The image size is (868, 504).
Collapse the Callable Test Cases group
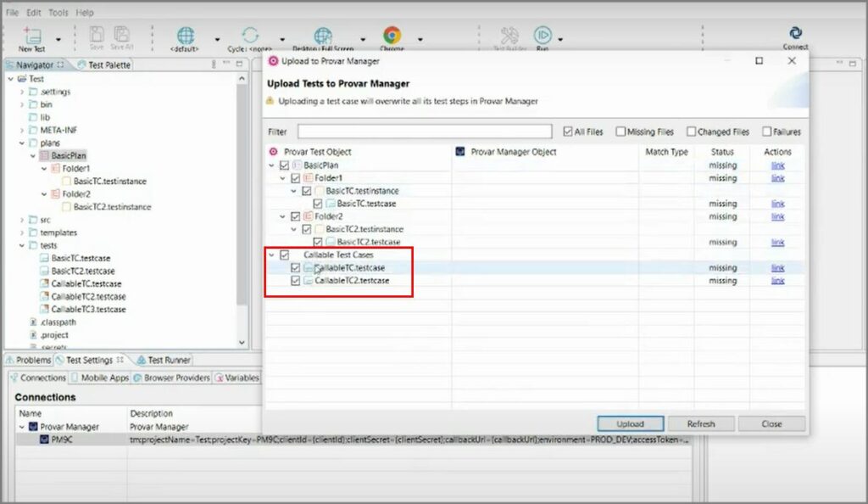pyautogui.click(x=272, y=255)
